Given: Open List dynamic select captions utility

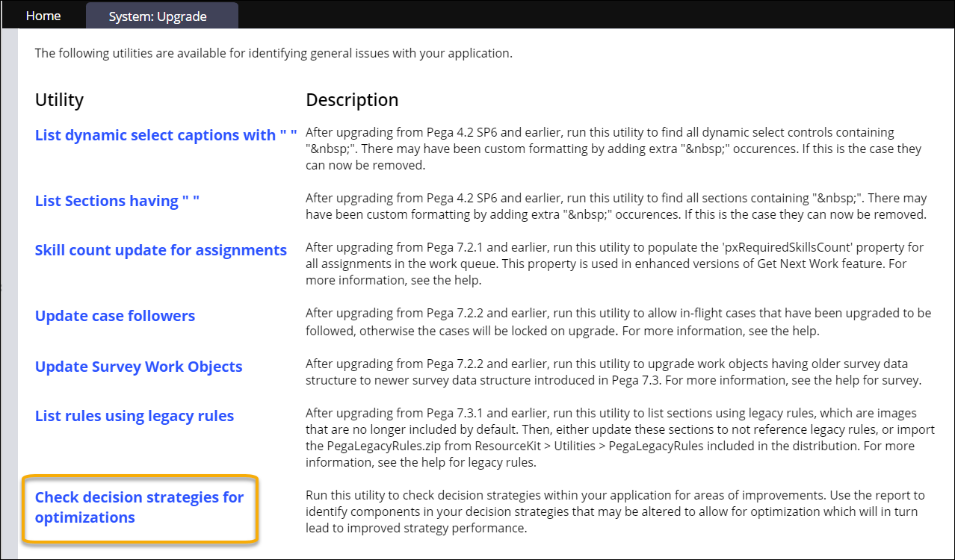Looking at the screenshot, I should coord(166,135).
